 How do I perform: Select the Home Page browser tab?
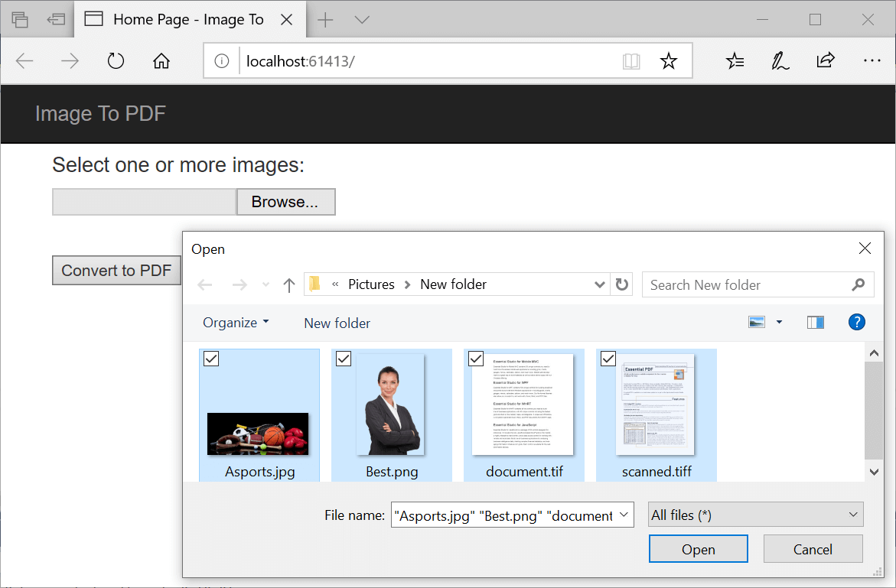pos(187,20)
